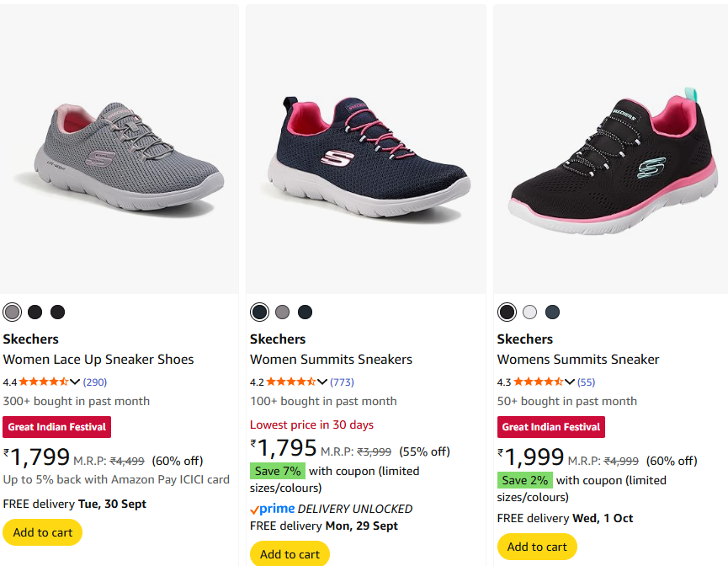Choose white swatch on third Skechers product

point(529,312)
